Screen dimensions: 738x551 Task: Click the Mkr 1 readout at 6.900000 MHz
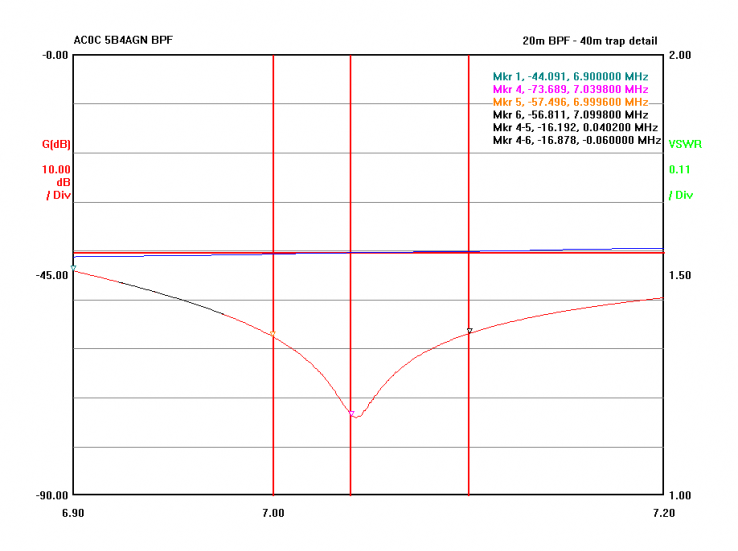coord(570,77)
